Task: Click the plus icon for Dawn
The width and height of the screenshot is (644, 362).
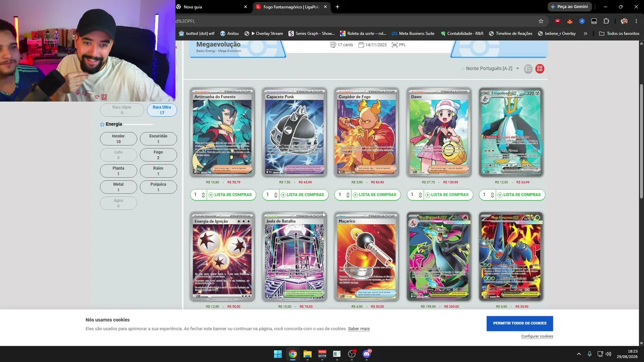Action: click(x=428, y=195)
